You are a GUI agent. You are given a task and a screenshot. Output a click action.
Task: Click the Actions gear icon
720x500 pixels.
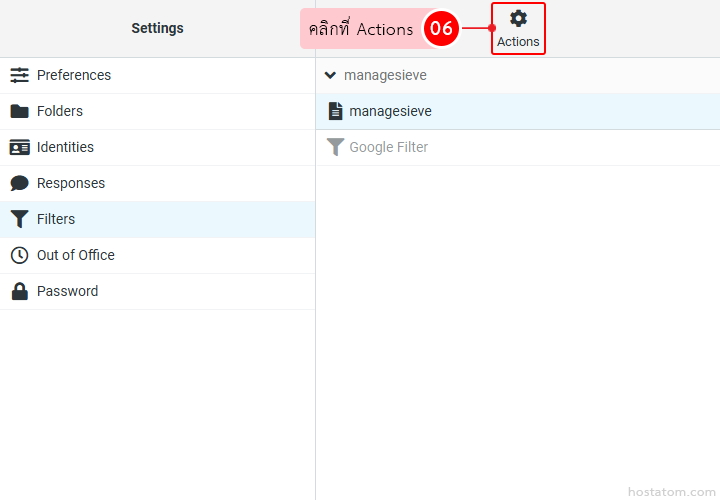pyautogui.click(x=518, y=19)
